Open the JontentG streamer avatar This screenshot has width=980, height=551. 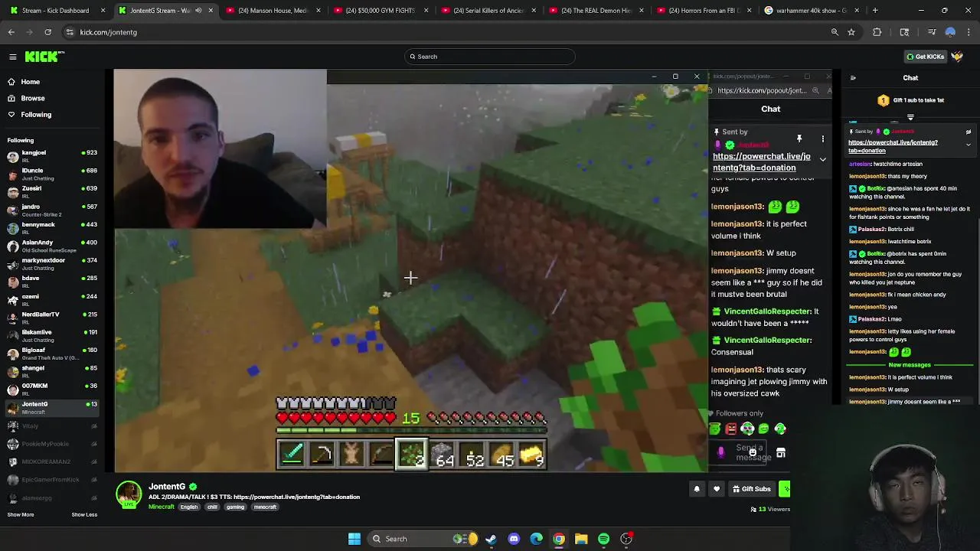(x=129, y=494)
